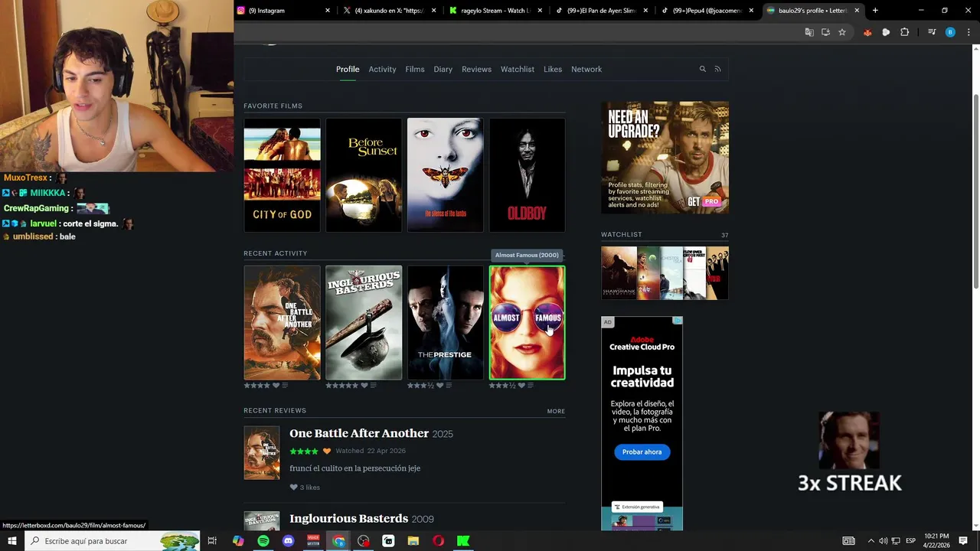Open Task View from taskbar

[x=212, y=541]
